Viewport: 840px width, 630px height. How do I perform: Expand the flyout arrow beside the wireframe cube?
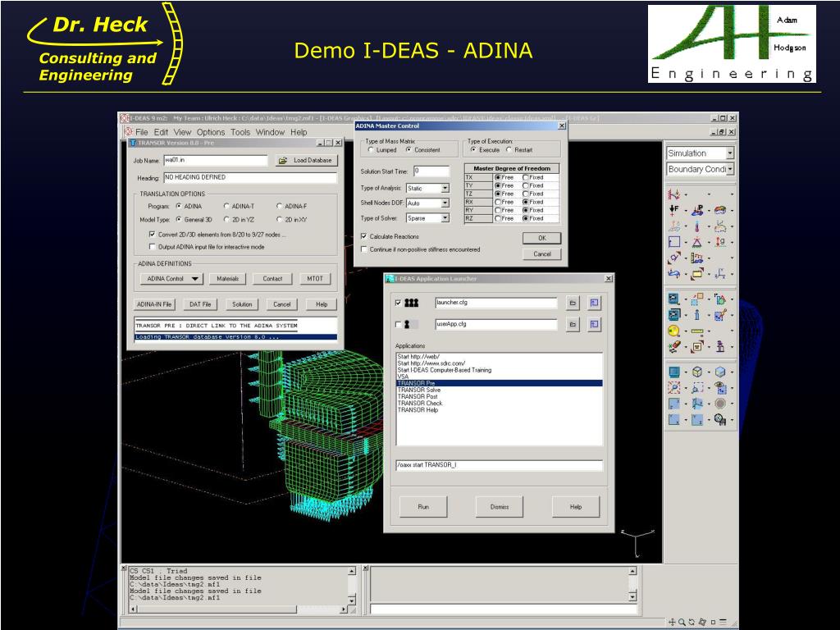point(710,372)
